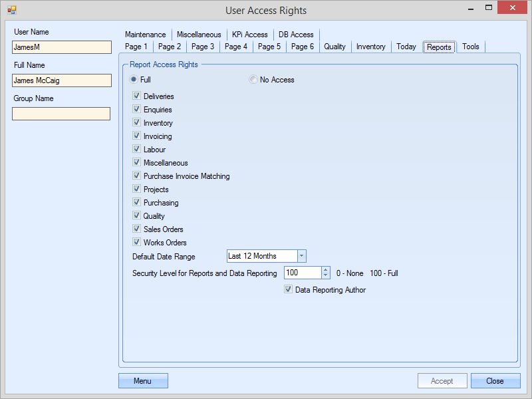Image resolution: width=532 pixels, height=399 pixels.
Task: Switch to the KPi Access tab
Action: tap(249, 35)
